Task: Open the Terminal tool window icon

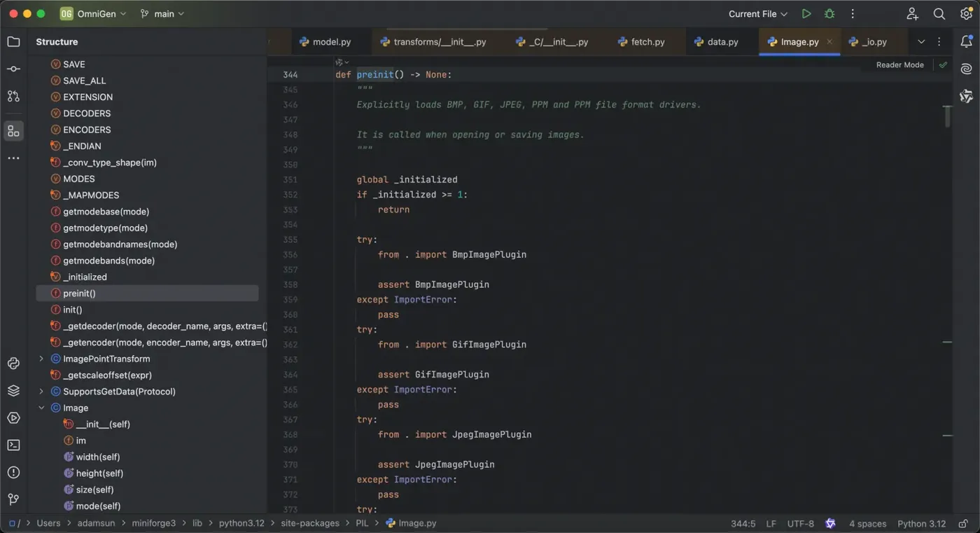Action: [x=13, y=445]
